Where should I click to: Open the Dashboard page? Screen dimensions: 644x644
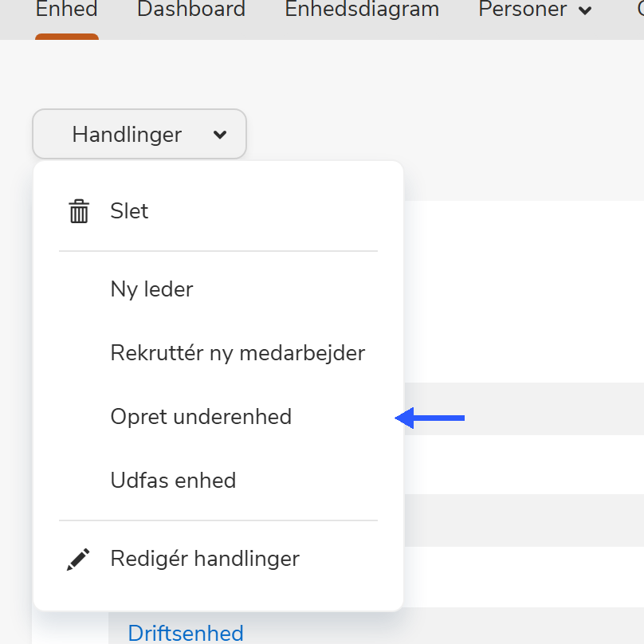coord(190,10)
